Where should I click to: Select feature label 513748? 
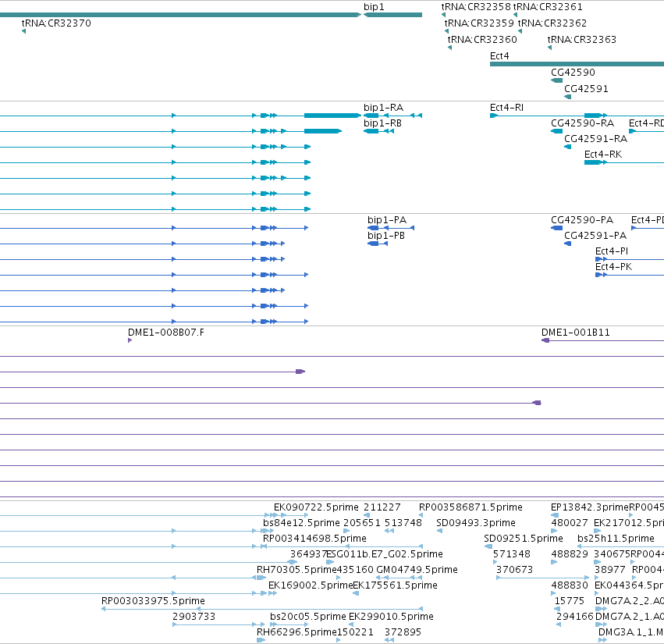tap(403, 523)
